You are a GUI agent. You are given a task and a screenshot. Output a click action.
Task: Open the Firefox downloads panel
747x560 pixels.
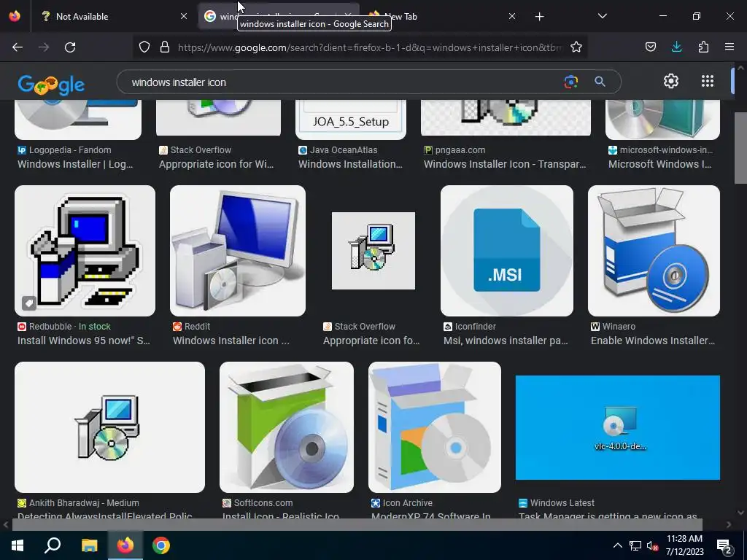676,47
